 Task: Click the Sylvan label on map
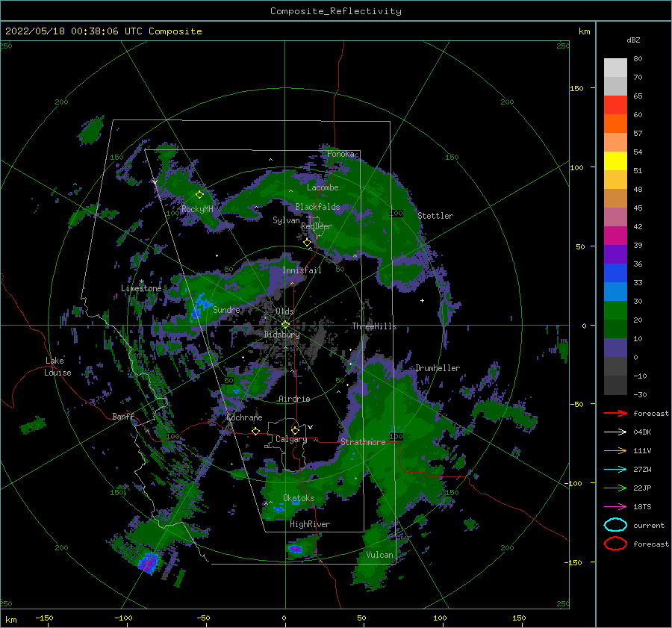pos(286,220)
